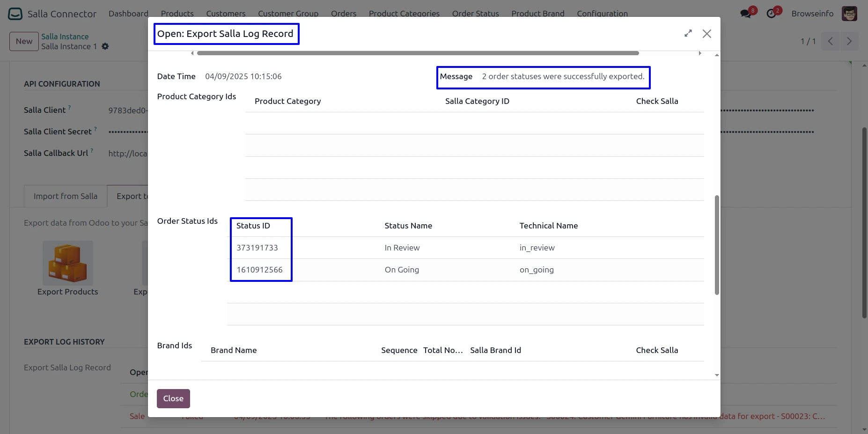Screen dimensions: 868x434
Task: Follow the Salla Instance breadcrumb link
Action: (x=65, y=37)
